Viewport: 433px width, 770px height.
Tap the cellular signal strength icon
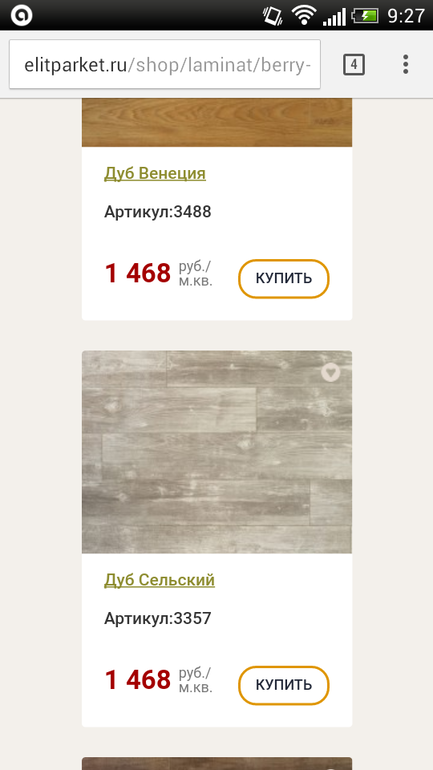click(x=334, y=17)
